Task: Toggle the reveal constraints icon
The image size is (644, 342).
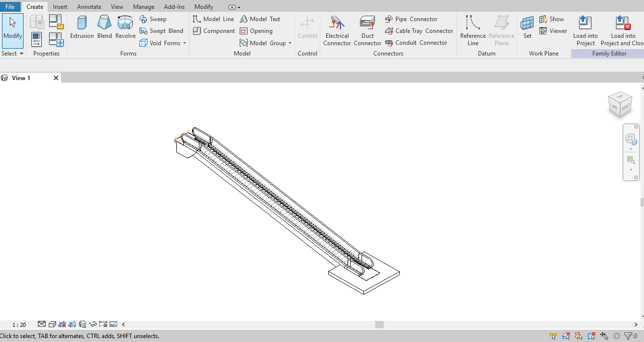Action: tap(103, 324)
